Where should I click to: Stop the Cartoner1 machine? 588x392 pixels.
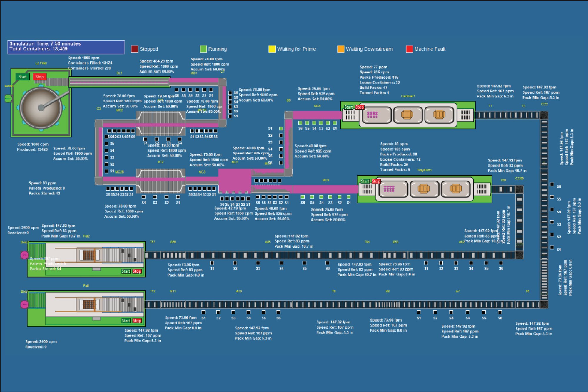click(x=359, y=107)
